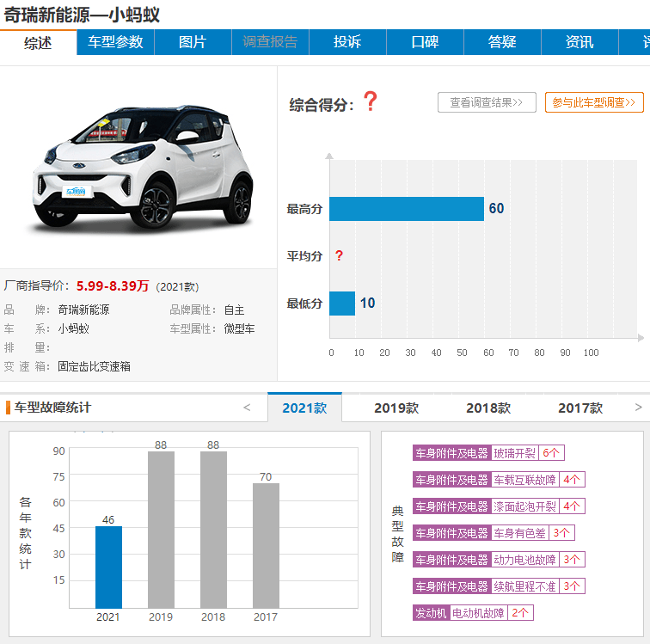Click the 最低分 10 blue bar
Image resolution: width=650 pixels, height=644 pixels.
342,304
